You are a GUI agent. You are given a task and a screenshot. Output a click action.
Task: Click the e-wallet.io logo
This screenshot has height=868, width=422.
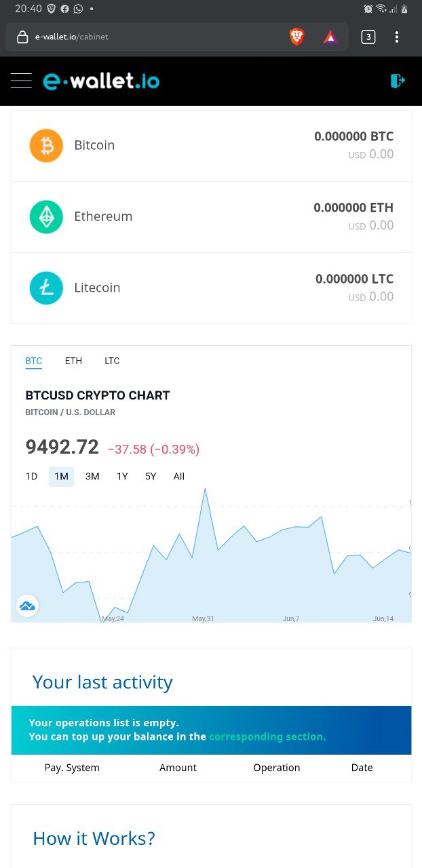click(x=101, y=81)
